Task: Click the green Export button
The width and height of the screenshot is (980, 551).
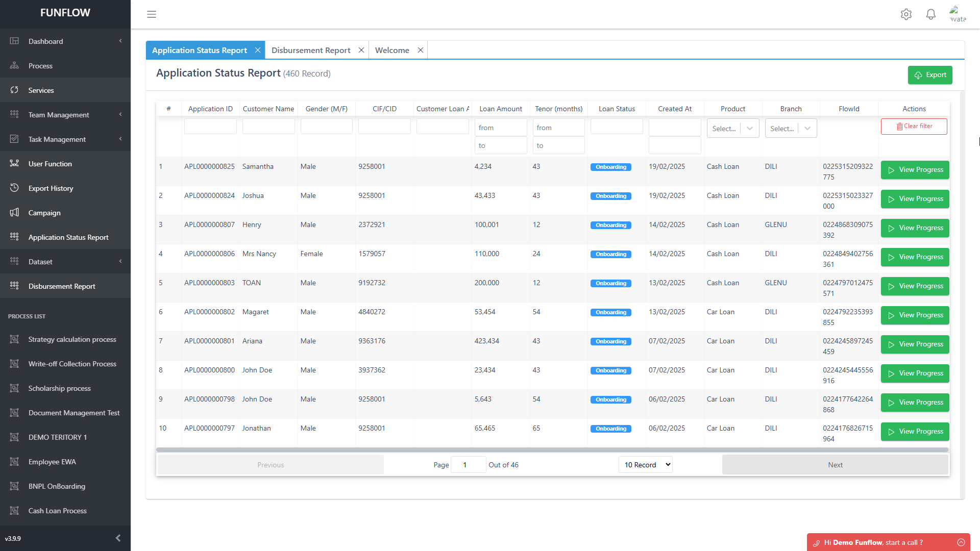Action: [930, 75]
